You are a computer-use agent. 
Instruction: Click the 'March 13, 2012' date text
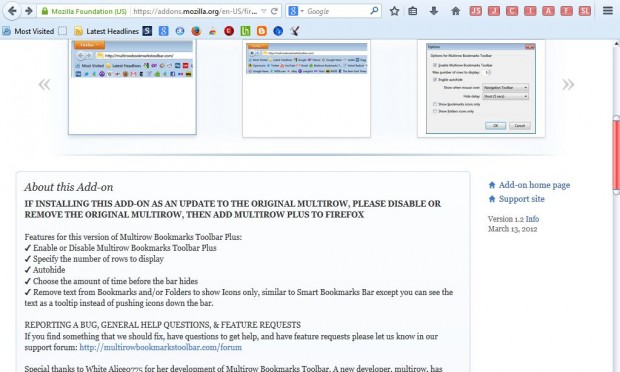pos(512,229)
